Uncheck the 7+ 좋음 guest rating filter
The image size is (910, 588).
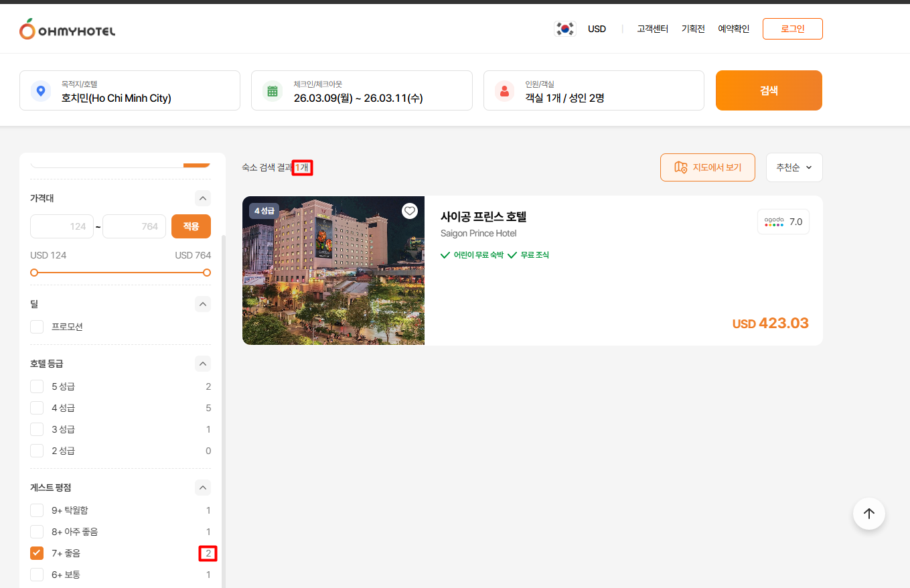37,553
